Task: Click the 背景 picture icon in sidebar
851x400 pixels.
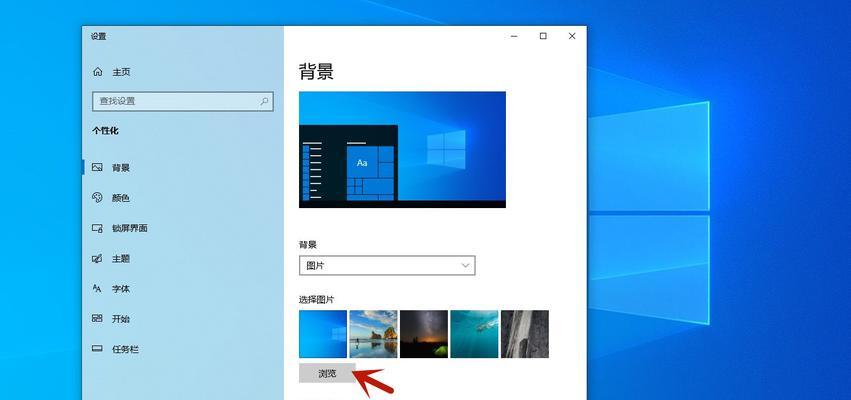Action: pos(97,168)
